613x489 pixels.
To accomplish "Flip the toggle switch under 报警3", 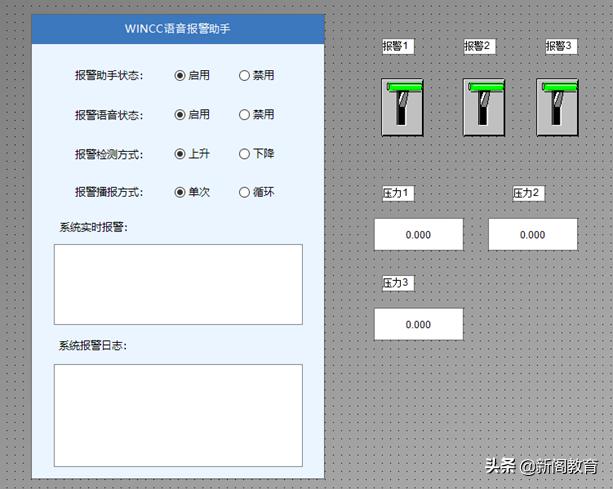I will coord(557,107).
